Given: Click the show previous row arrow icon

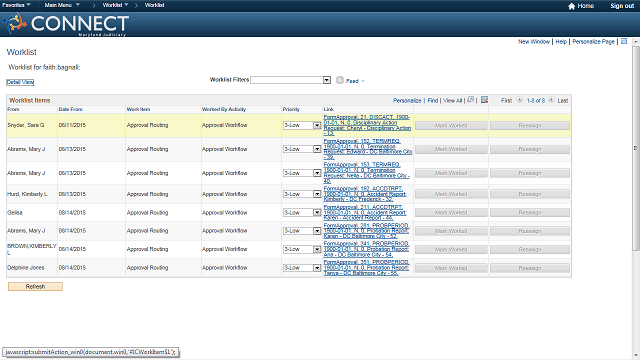Looking at the screenshot, I should coord(519,100).
